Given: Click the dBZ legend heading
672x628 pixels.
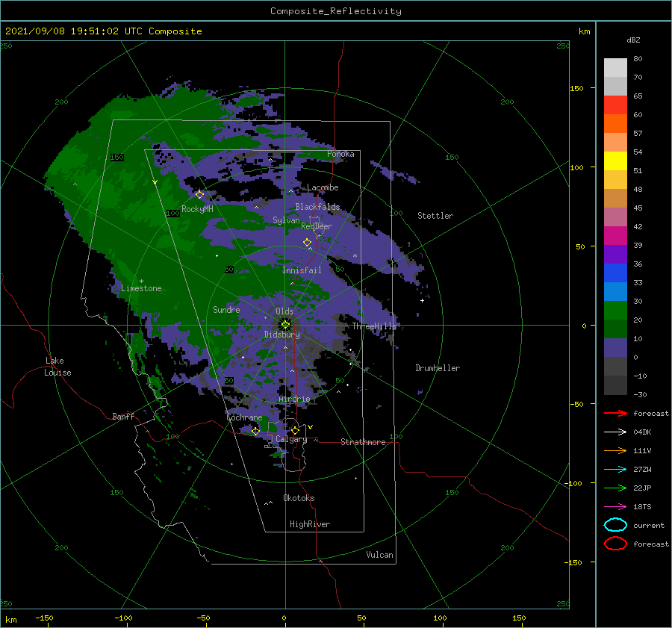Looking at the screenshot, I should click(x=633, y=40).
